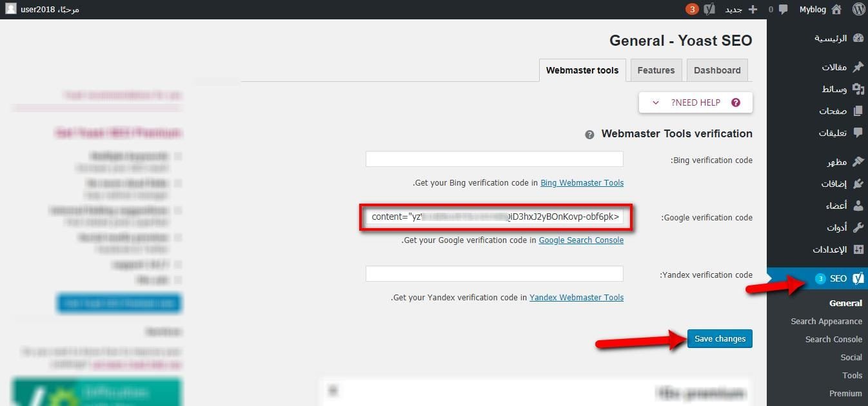Screen dimensions: 868x406
Task: Expand the NEED HELP panel chevron
Action: (655, 102)
